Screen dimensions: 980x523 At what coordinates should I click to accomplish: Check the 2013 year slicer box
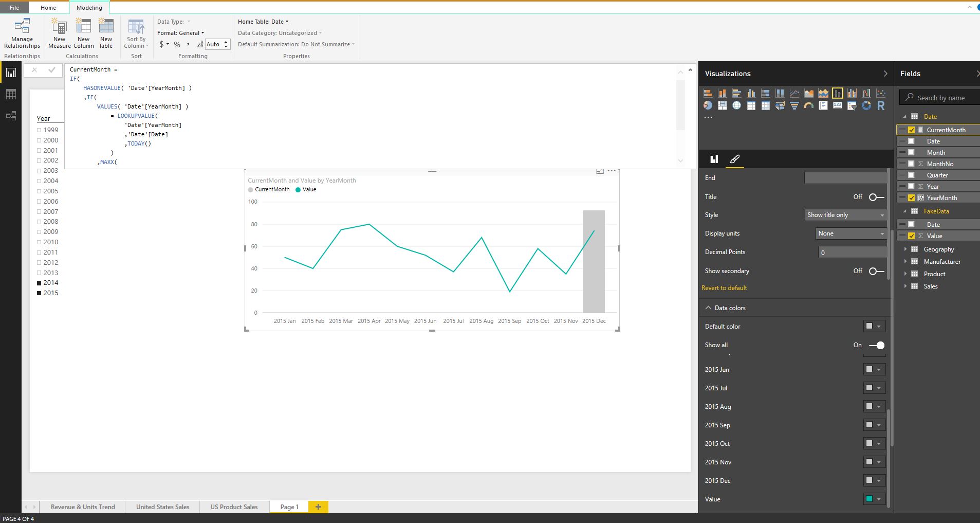[x=39, y=273]
